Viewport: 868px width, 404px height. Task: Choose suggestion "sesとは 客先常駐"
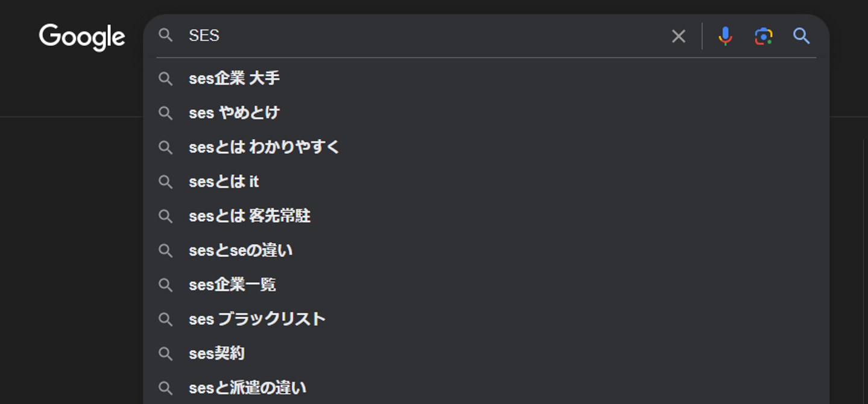pos(250,216)
